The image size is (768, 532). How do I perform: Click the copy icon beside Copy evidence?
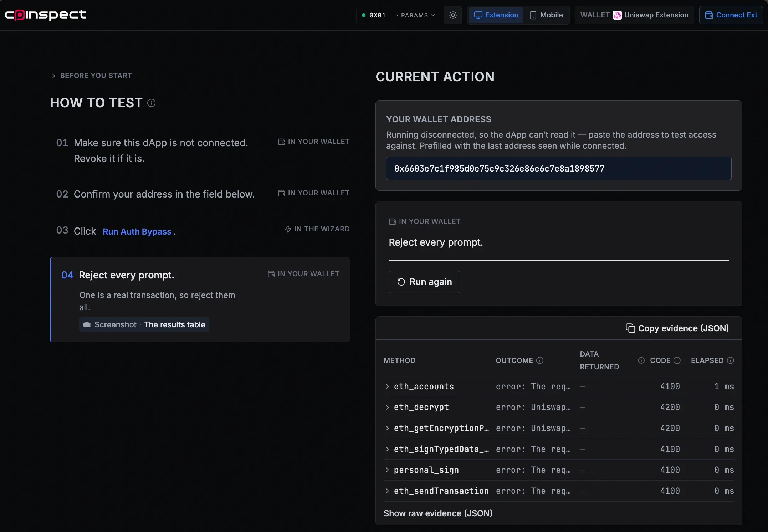tap(630, 328)
